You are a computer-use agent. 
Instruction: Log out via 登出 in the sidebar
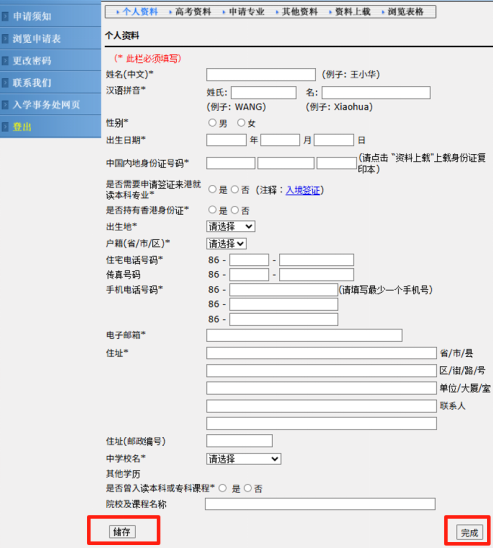point(22,127)
